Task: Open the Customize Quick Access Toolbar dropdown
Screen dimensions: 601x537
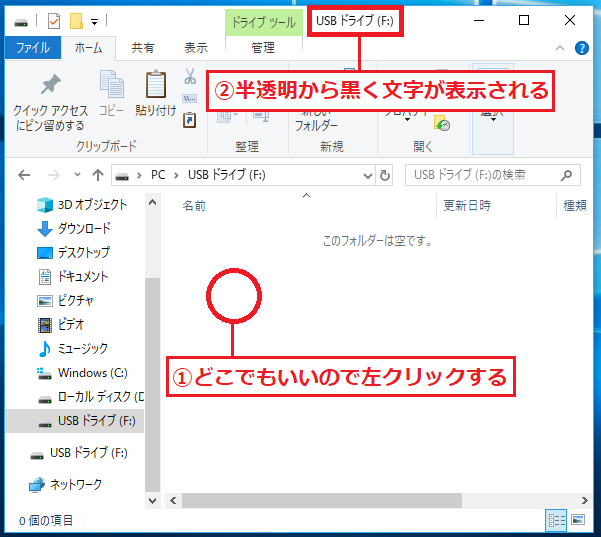Action: click(x=94, y=22)
